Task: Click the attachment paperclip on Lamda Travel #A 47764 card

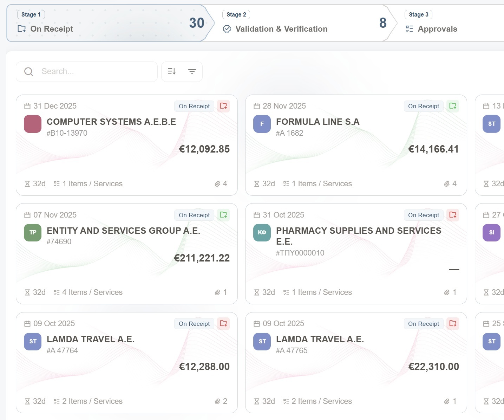Action: (217, 401)
